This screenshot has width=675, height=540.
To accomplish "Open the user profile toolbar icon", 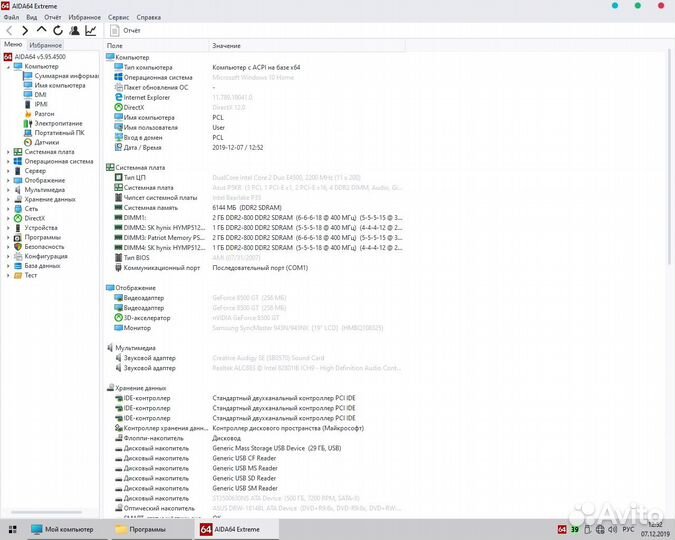I will 74,30.
